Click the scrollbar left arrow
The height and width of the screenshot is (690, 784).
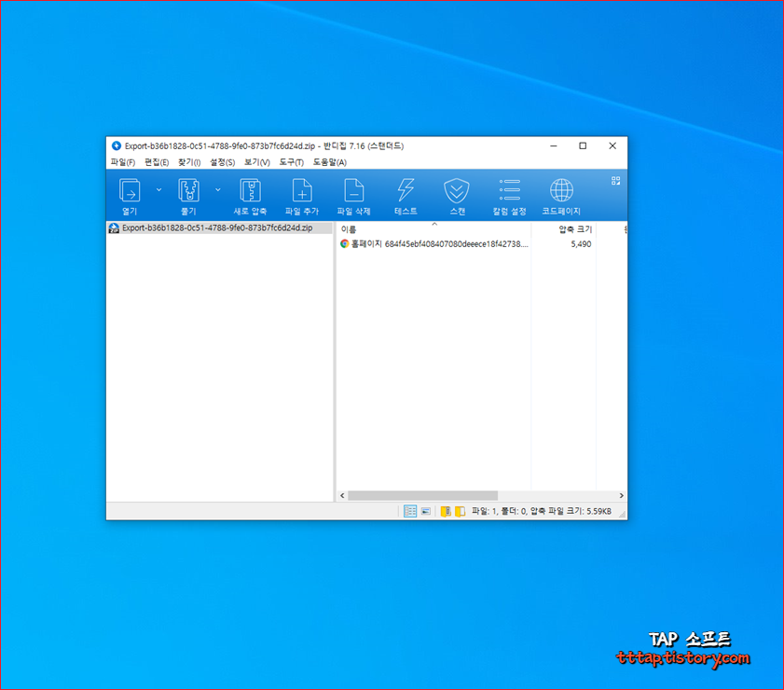(x=342, y=495)
